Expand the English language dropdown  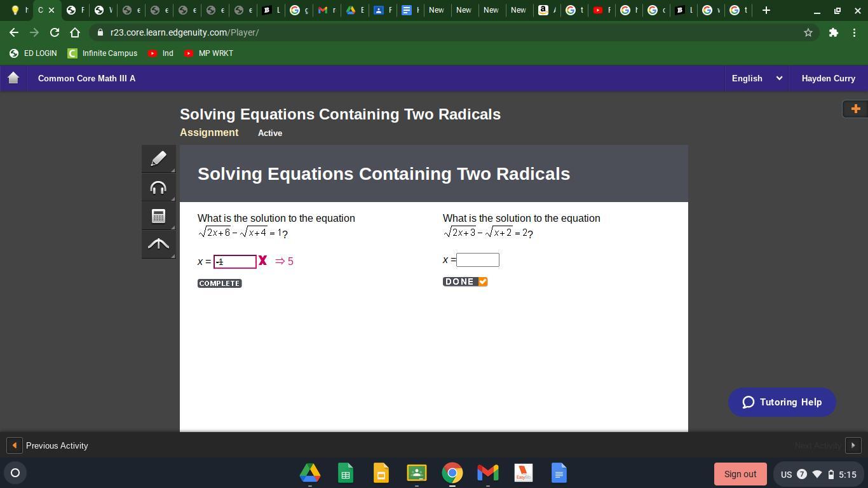click(756, 78)
